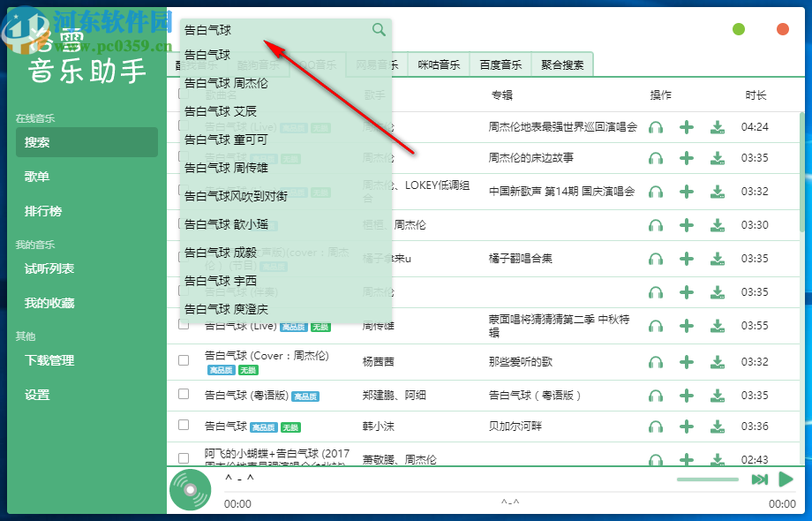
Task: Tick checkbox for 告白气球 (Live) by 周传雄
Action: [x=183, y=326]
